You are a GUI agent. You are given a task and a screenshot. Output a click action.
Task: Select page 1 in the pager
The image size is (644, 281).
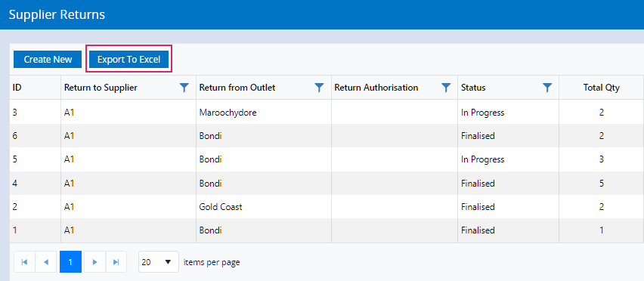pos(70,261)
